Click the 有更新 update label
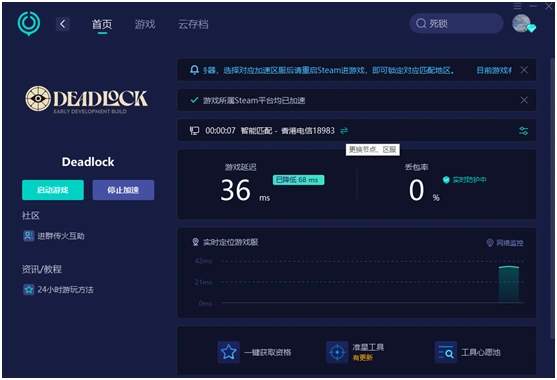This screenshot has width=557, height=380. coord(363,358)
